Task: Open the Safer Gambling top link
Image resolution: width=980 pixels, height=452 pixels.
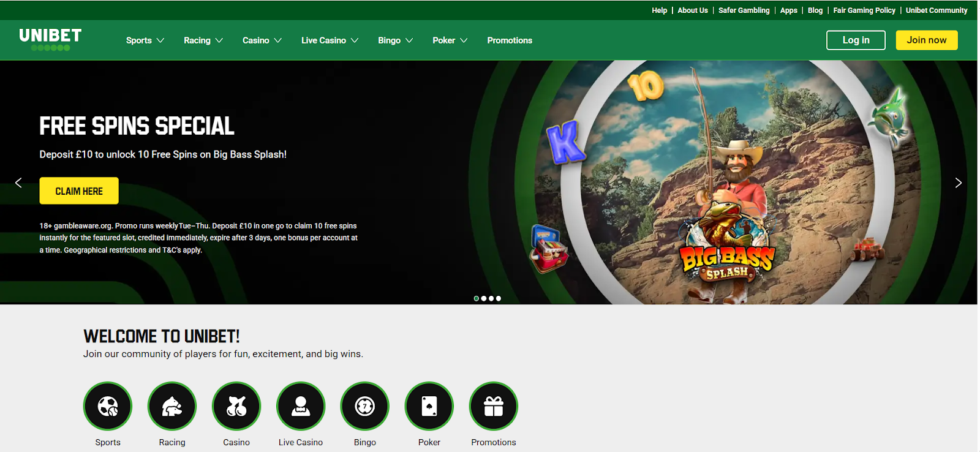Action: click(744, 10)
